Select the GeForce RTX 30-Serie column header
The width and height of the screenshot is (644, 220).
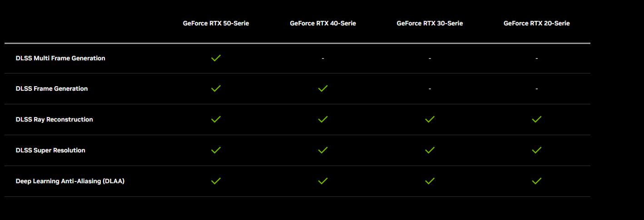[x=430, y=23]
